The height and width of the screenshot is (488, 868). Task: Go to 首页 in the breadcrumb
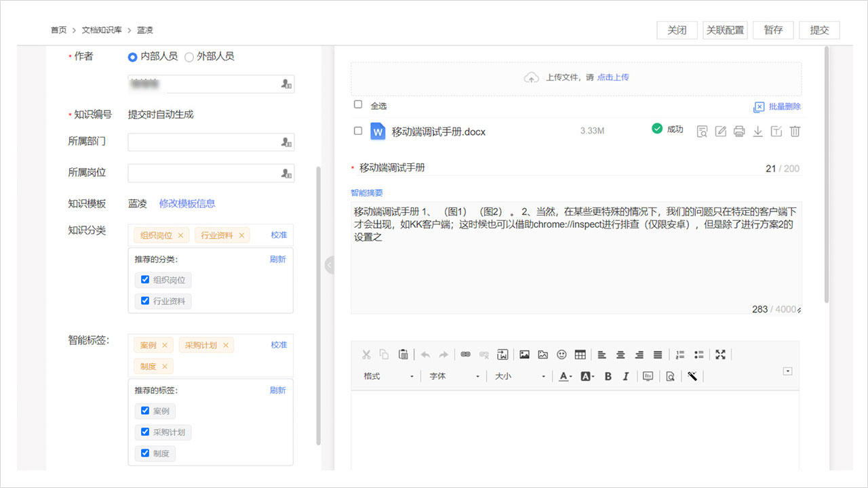click(x=58, y=30)
